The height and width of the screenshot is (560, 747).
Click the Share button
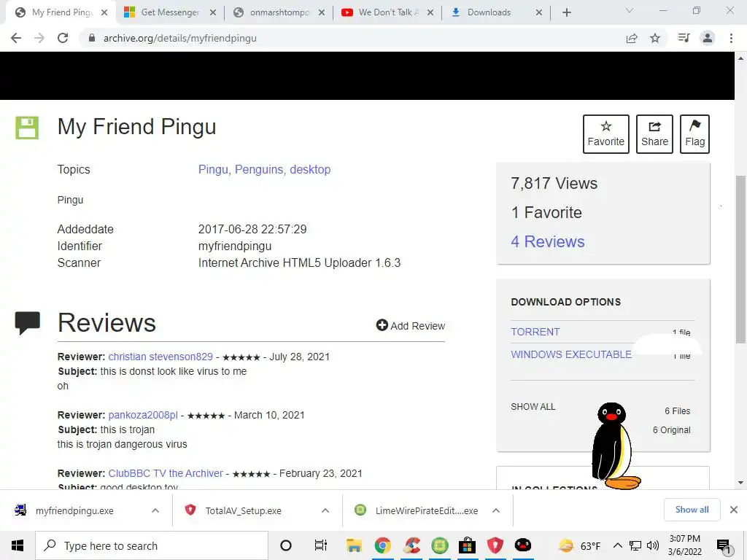(654, 134)
